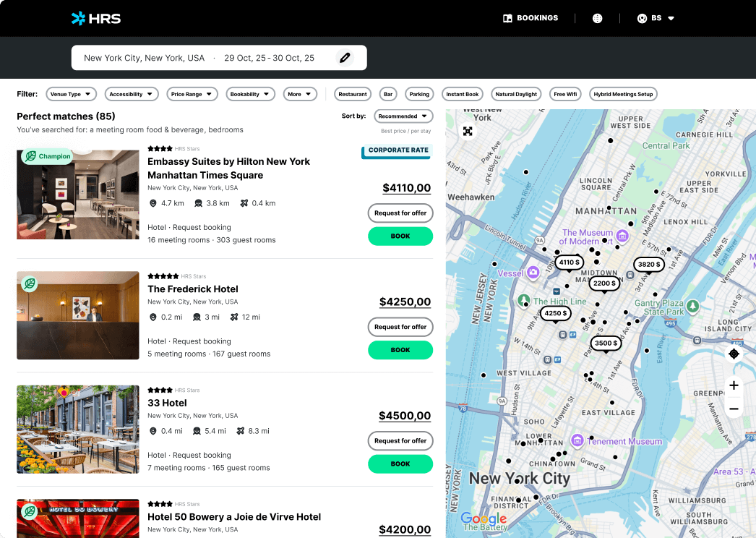Click the green leaf badge on Frederick Hotel
Screen dimensions: 756x538
(x=30, y=283)
